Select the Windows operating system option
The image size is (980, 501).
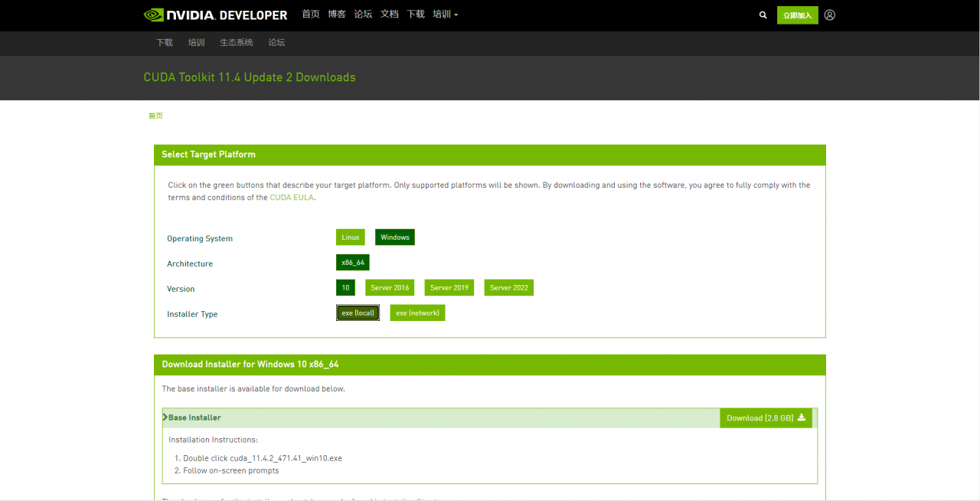(x=395, y=237)
